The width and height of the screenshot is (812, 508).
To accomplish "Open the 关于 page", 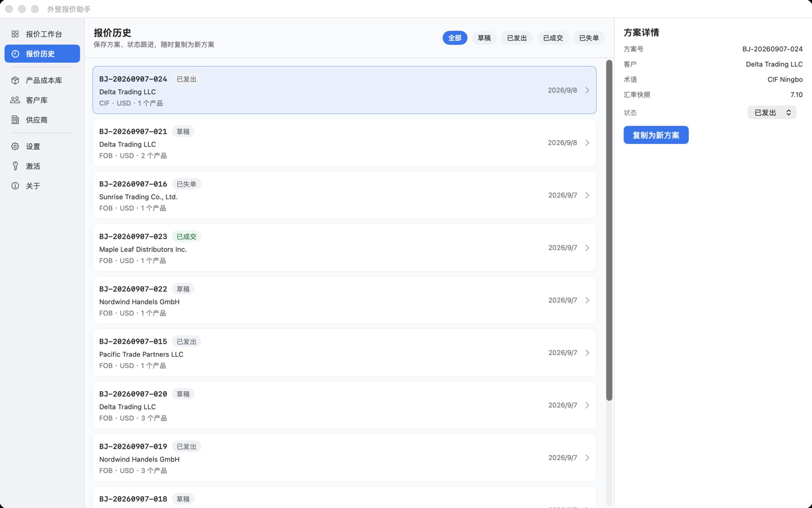I will [x=42, y=186].
